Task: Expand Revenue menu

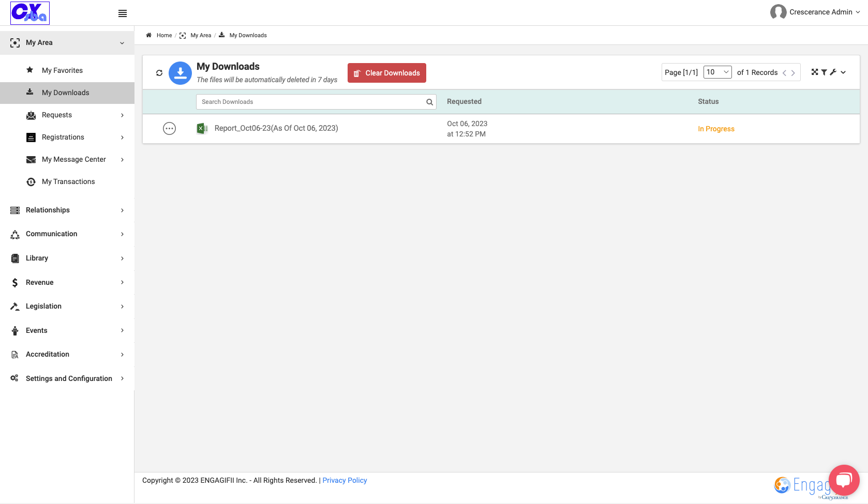Action: [x=67, y=283]
